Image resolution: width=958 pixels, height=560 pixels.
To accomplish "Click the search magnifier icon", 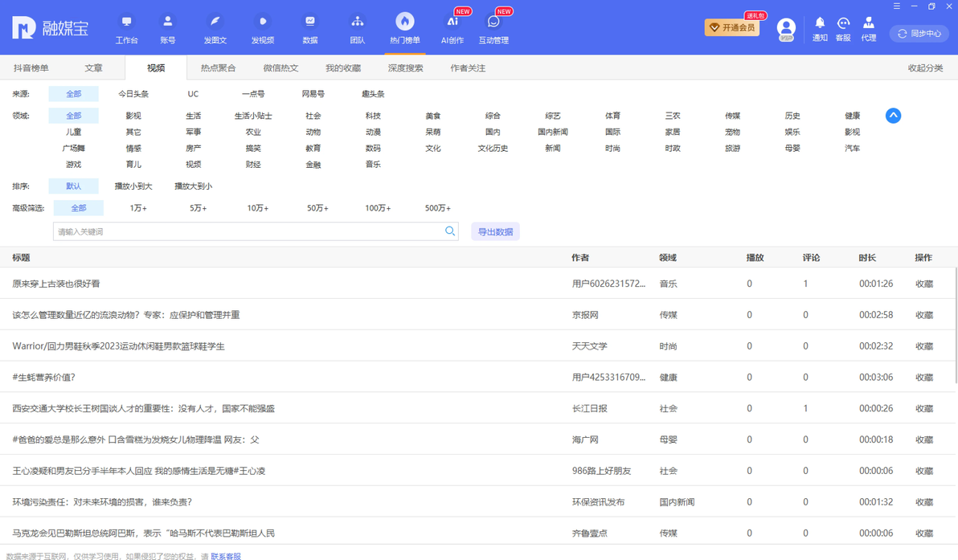I will pyautogui.click(x=450, y=231).
